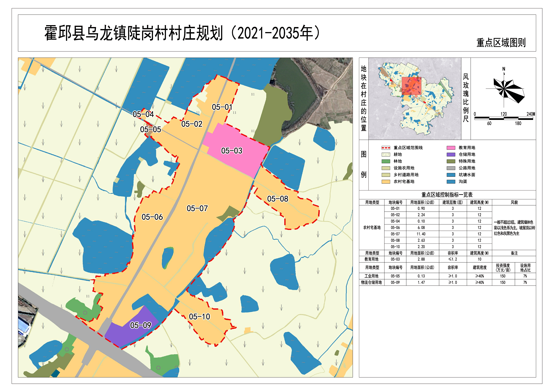Image resolution: width=554 pixels, height=392 pixels.
Task: Click the 05-10 parcel label on map
Action: click(x=199, y=317)
